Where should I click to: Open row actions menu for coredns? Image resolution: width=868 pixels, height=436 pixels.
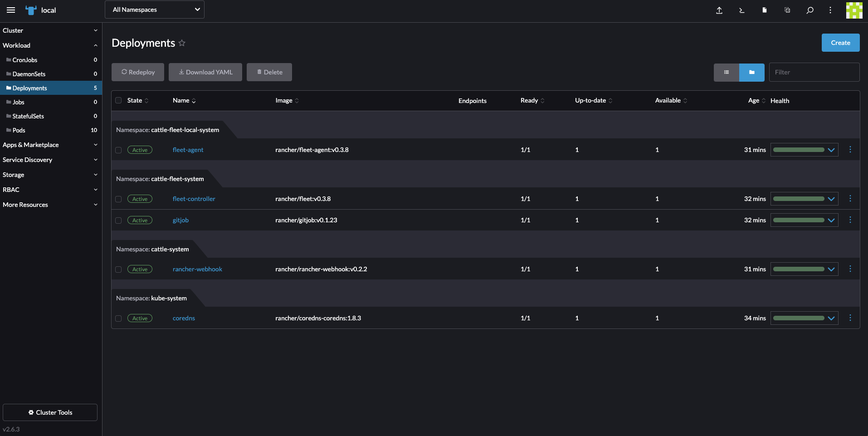click(x=850, y=318)
